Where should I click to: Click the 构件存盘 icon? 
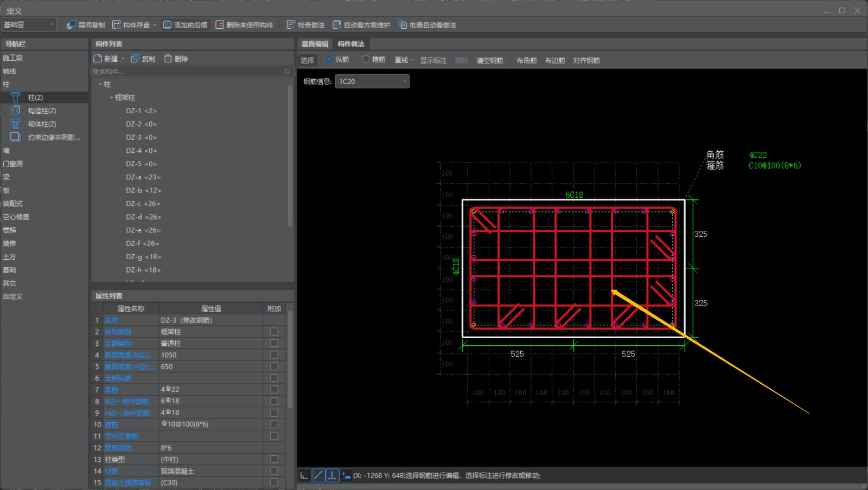click(116, 25)
